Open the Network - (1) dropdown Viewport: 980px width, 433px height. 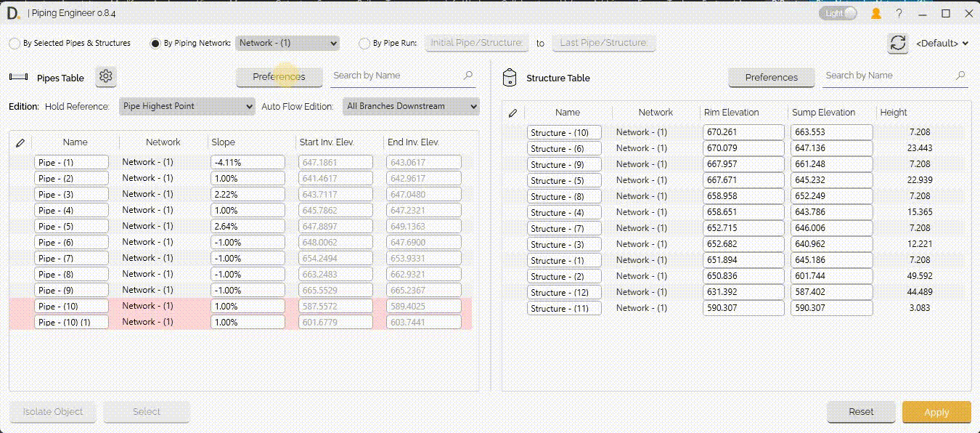click(x=287, y=43)
